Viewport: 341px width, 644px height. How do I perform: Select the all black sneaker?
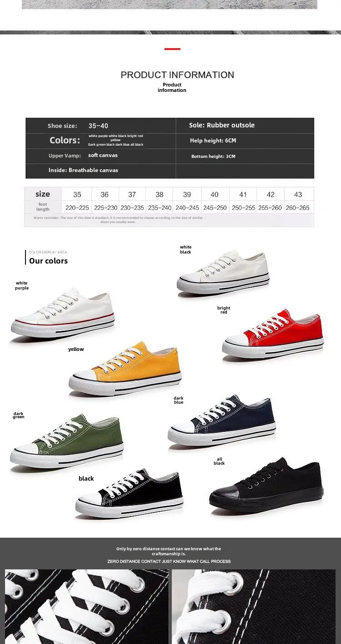(x=266, y=487)
